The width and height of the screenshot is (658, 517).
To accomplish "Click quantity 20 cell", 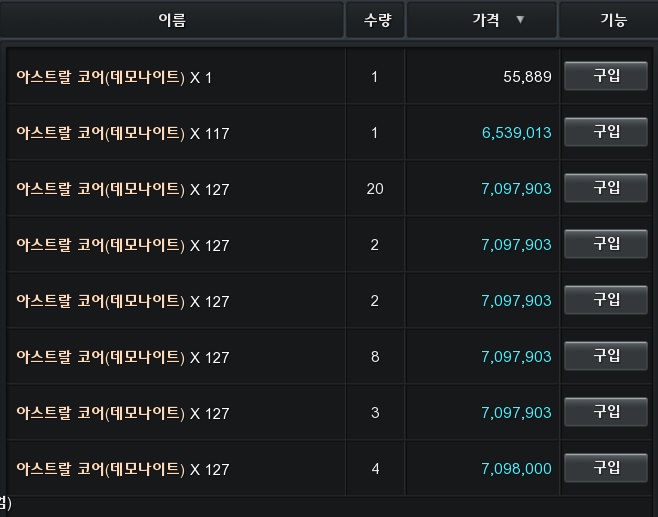I will [375, 189].
